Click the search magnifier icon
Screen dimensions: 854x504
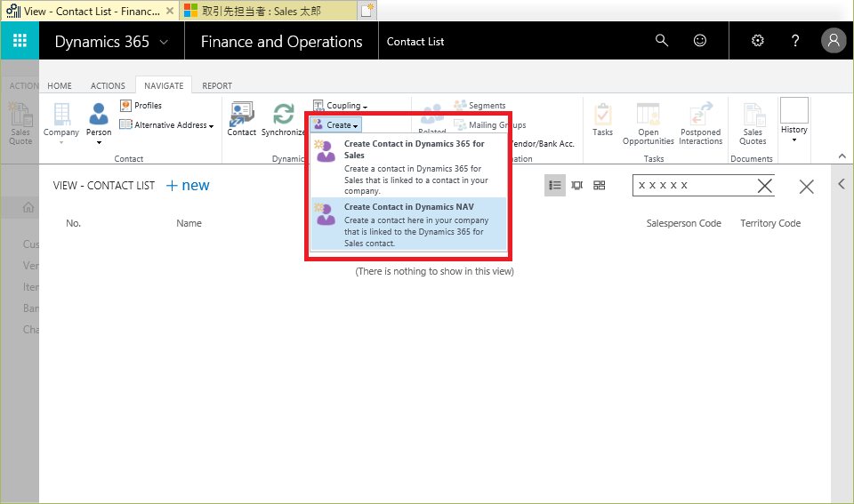[661, 40]
